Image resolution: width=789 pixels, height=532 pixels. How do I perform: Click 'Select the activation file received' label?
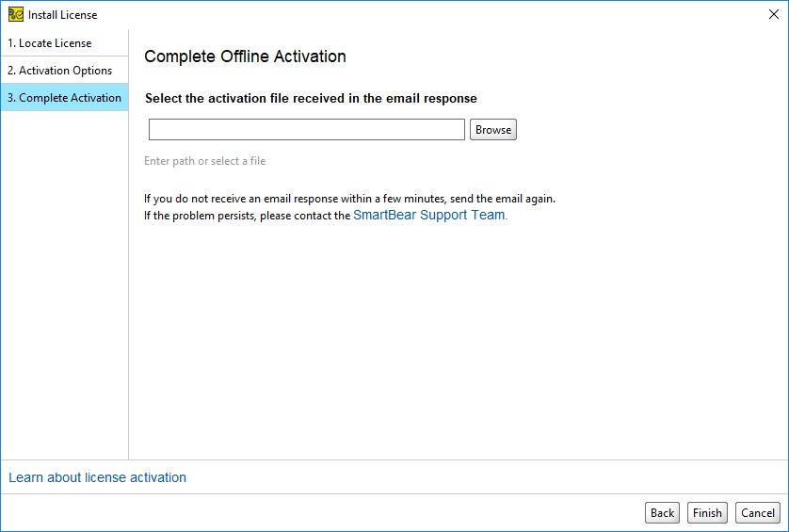tap(311, 98)
